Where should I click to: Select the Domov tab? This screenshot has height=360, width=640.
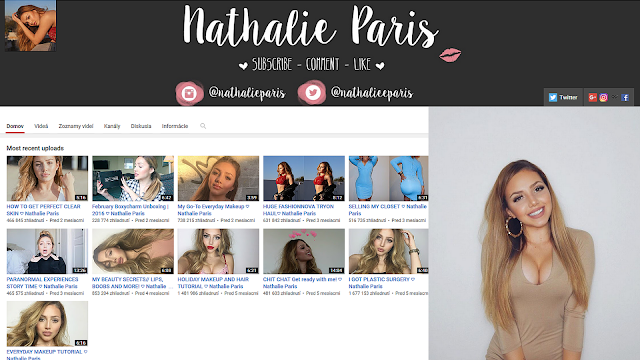(x=15, y=126)
